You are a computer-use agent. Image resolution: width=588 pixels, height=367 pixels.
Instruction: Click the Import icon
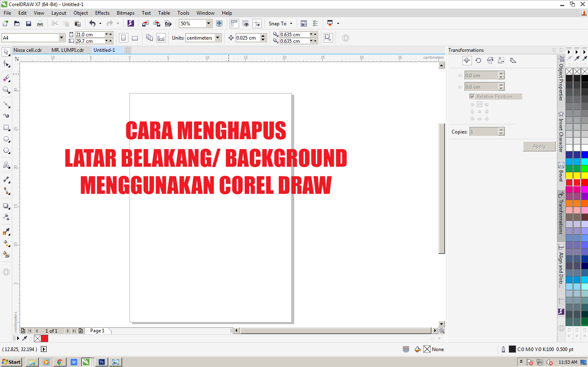[145, 24]
